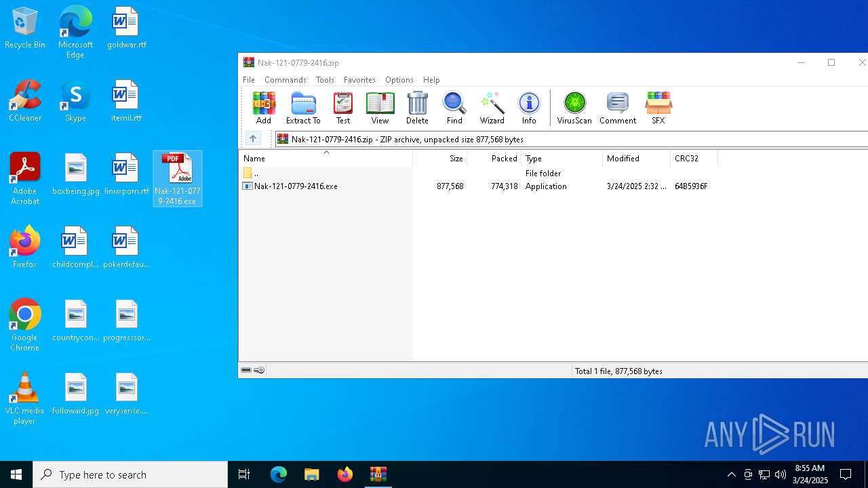The height and width of the screenshot is (488, 868).
Task: Go up one folder level arrow
Action: [x=252, y=139]
